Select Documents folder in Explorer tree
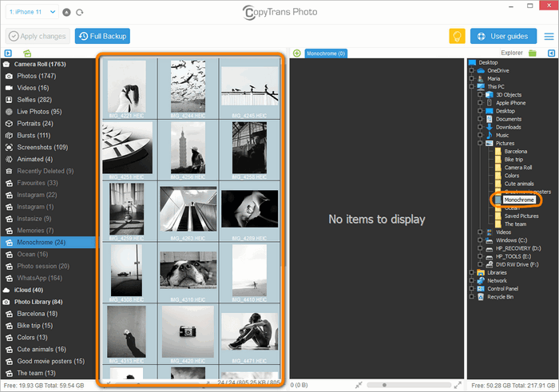Screen dimensions: 559x392 tap(509, 119)
